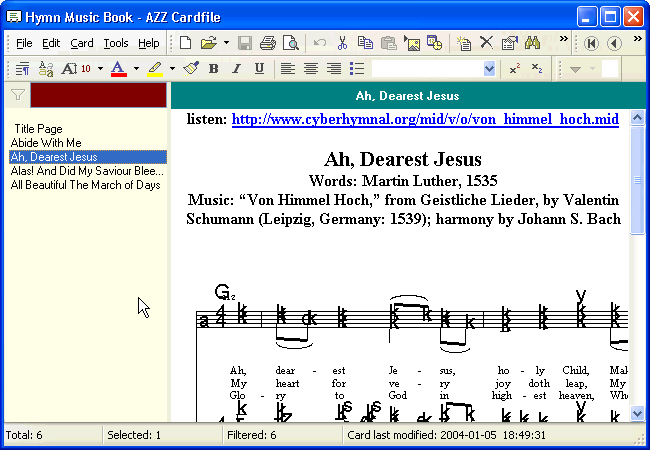Print using the printer icon
Viewport: 650px width, 450px height.
click(268, 43)
